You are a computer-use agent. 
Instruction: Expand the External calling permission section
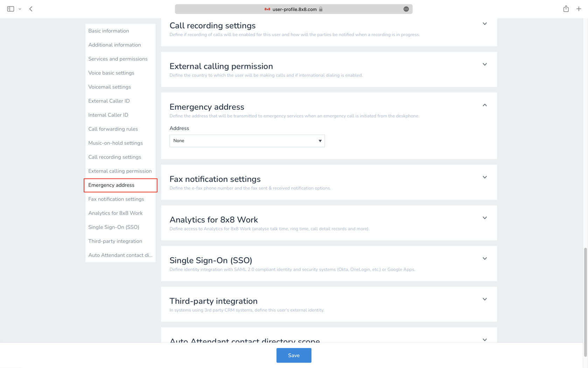485,64
